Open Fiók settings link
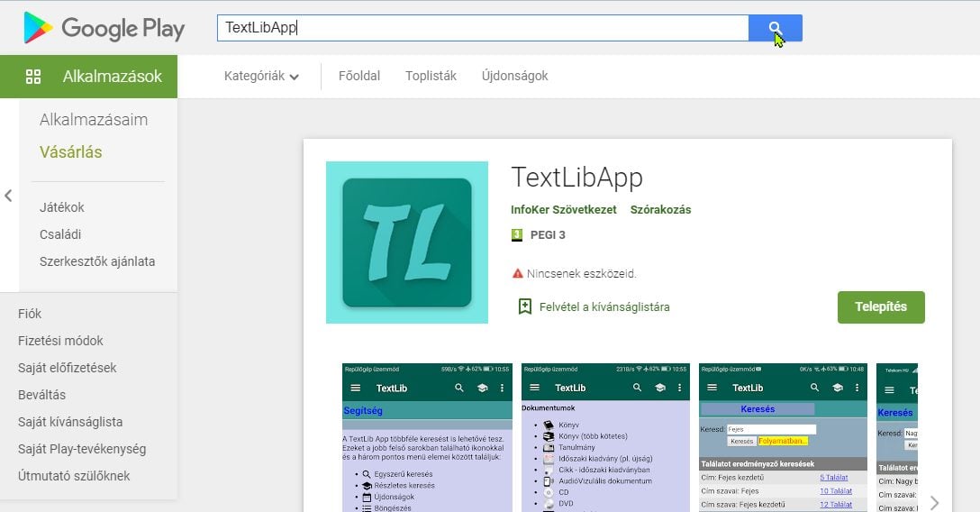980x512 pixels. click(30, 314)
